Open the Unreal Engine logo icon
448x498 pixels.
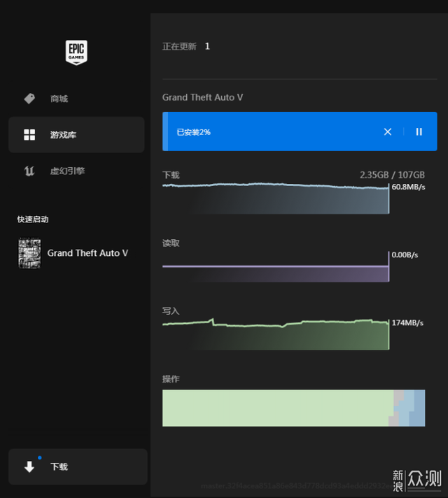coord(29,171)
